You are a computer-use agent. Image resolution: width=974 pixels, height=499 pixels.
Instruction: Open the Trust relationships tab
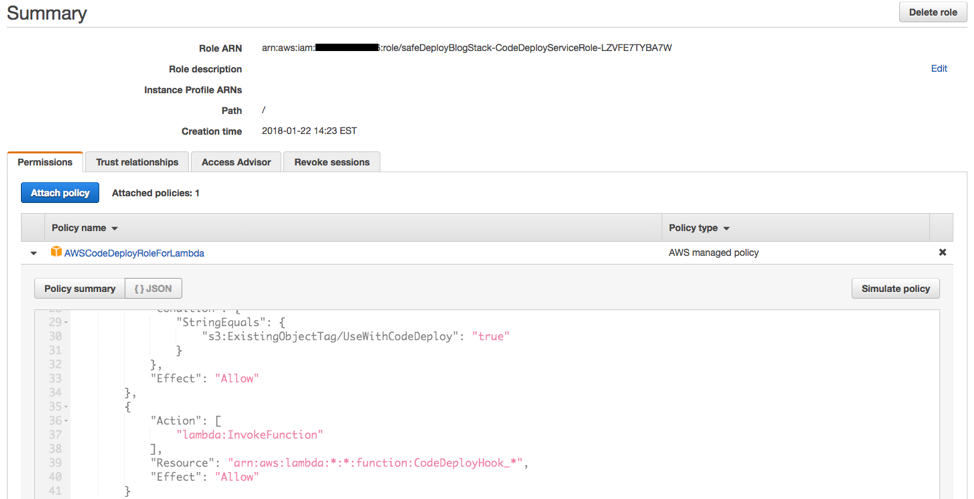[137, 162]
